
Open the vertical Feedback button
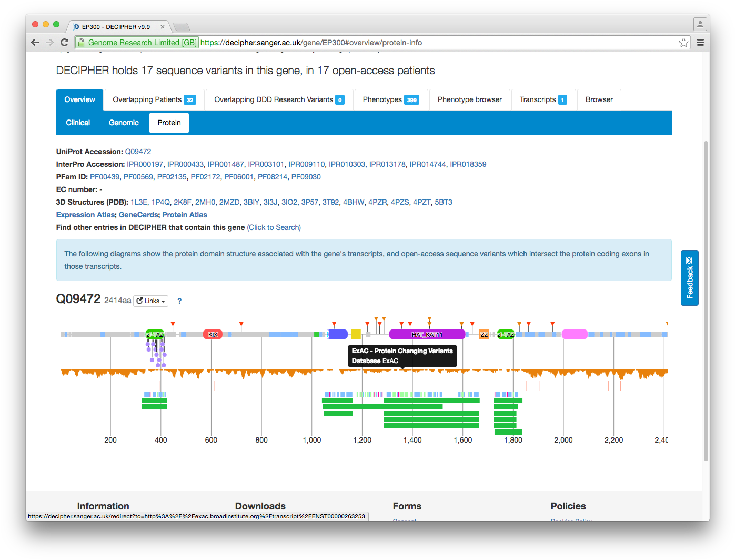click(x=689, y=278)
